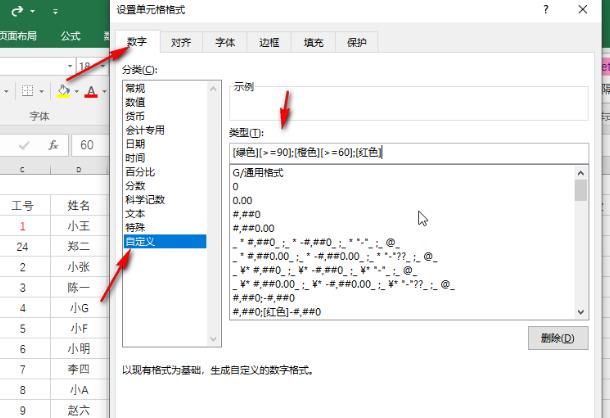Switch to the 边框 tab
Screen dimensions: 610x418
[269, 42]
